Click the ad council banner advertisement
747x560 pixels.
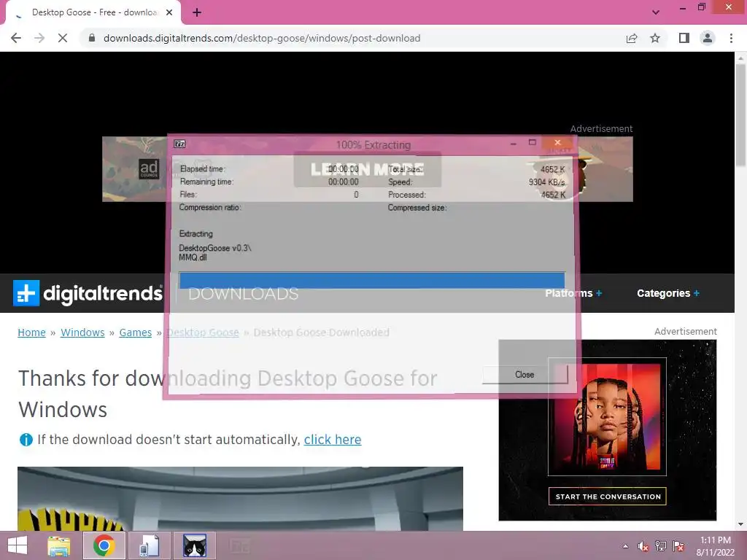tap(368, 169)
